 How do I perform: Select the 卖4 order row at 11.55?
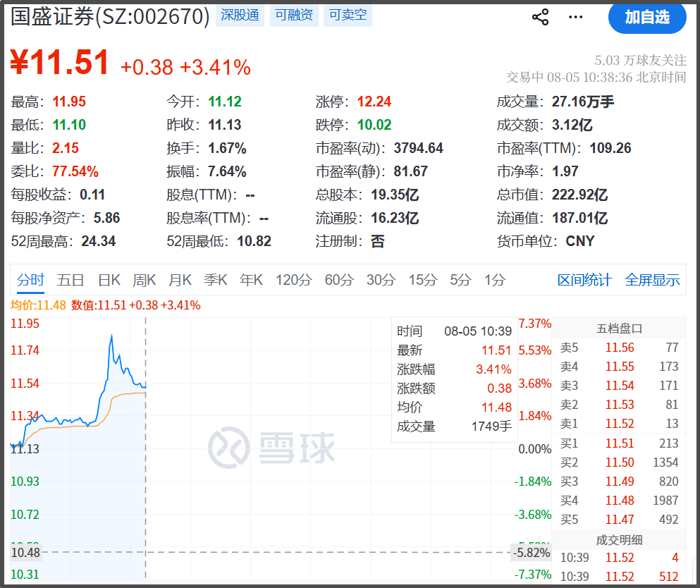point(619,367)
